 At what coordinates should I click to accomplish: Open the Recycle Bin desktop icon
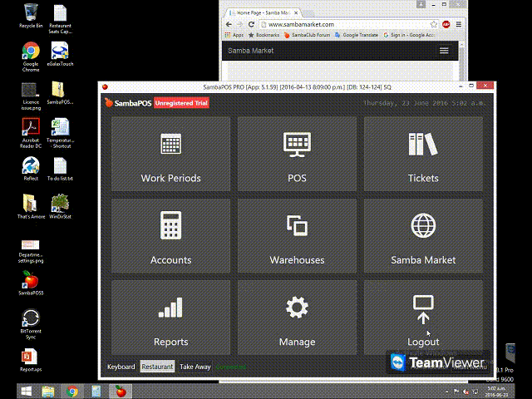click(31, 16)
